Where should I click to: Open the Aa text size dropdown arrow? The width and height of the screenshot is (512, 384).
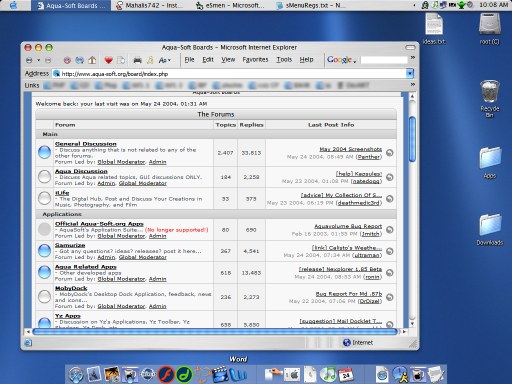coord(169,60)
